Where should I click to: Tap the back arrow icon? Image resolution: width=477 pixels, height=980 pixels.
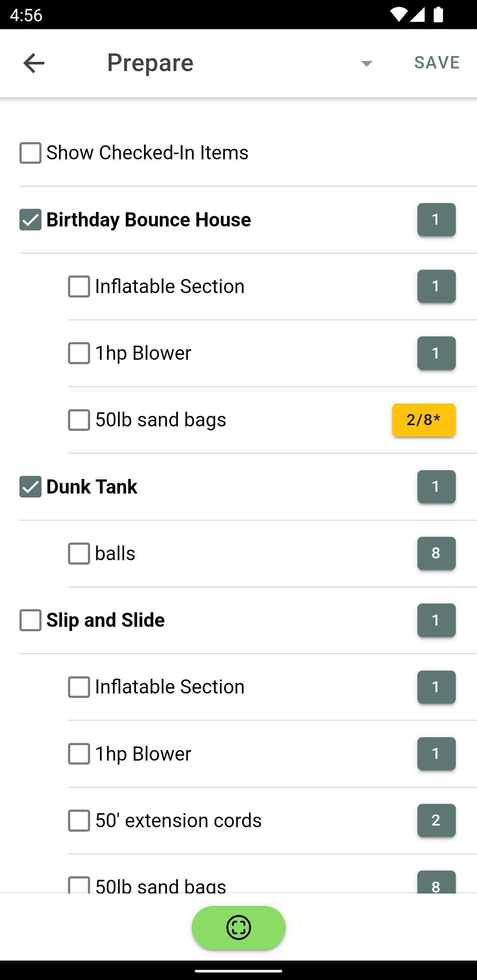tap(34, 63)
